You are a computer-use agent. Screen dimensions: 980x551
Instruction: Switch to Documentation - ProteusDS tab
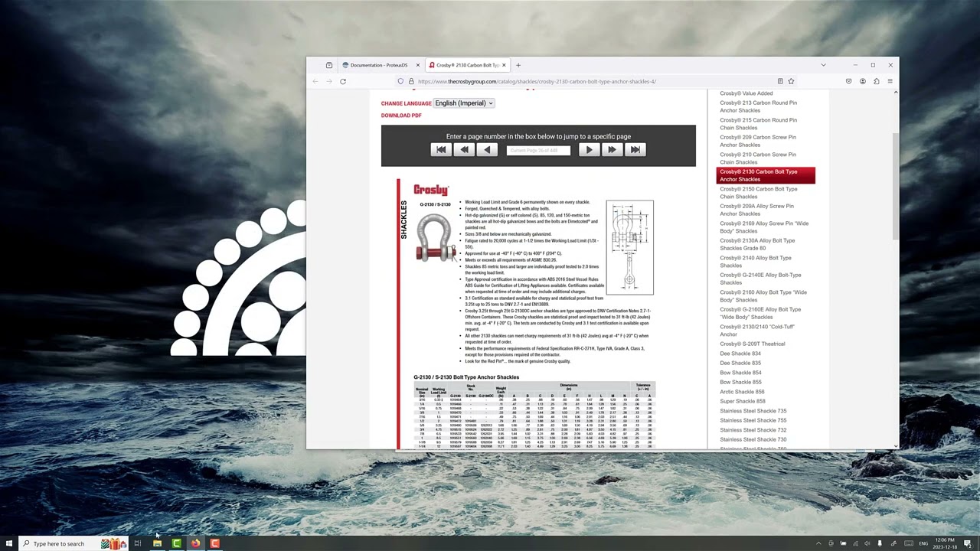pos(379,65)
